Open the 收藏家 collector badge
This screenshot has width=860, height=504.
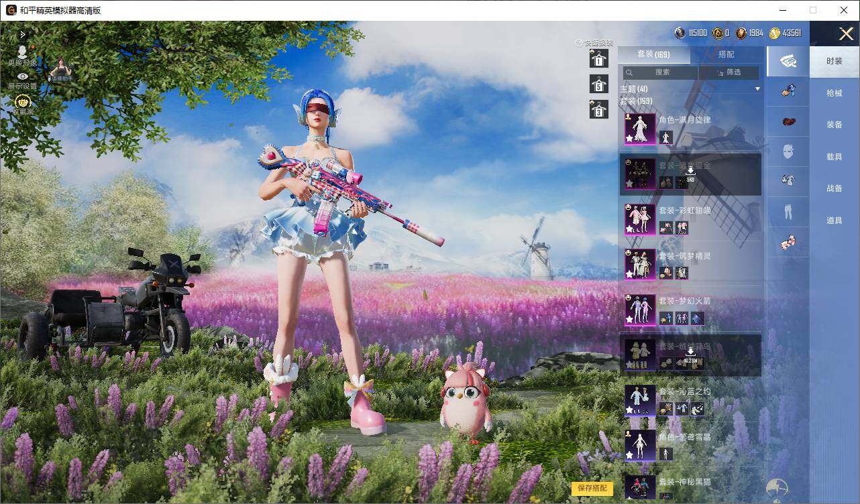[x=23, y=104]
